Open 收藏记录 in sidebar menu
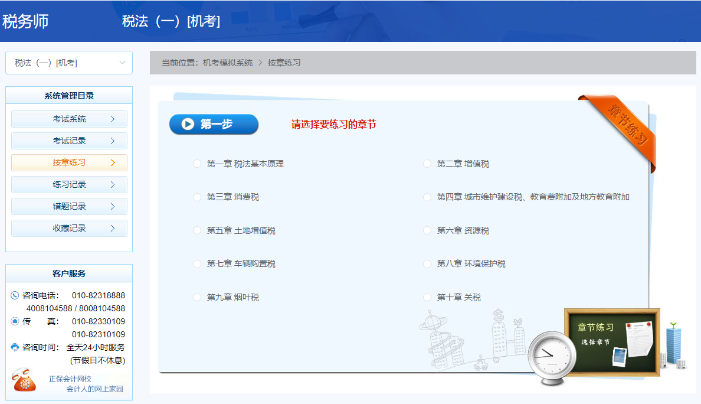 coord(69,228)
